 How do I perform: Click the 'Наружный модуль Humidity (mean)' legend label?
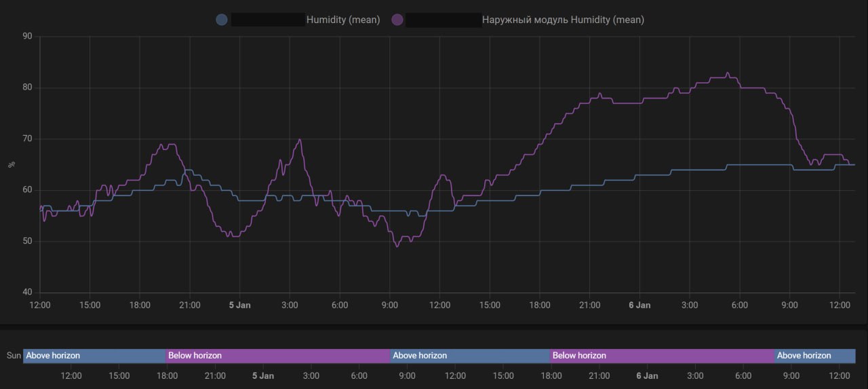563,20
